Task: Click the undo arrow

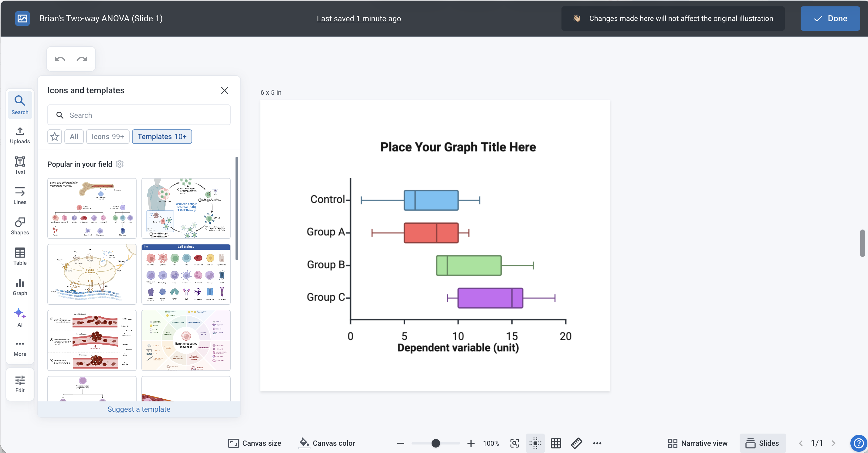Action: [60, 59]
